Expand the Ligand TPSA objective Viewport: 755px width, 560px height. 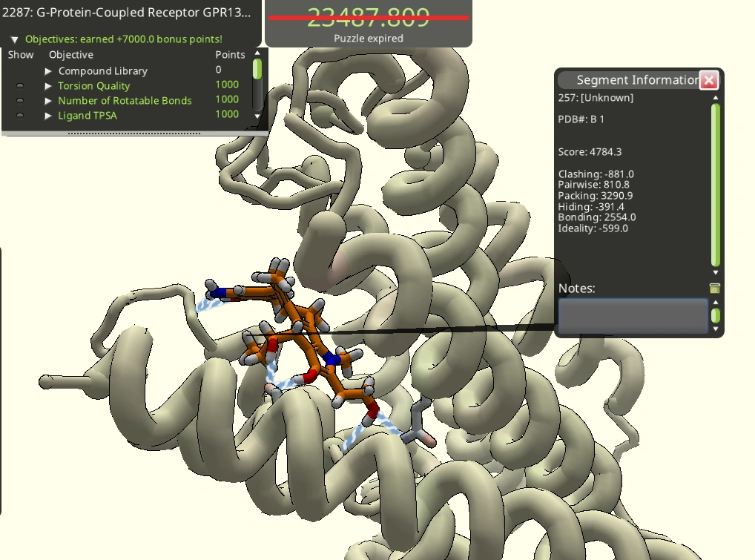point(48,116)
